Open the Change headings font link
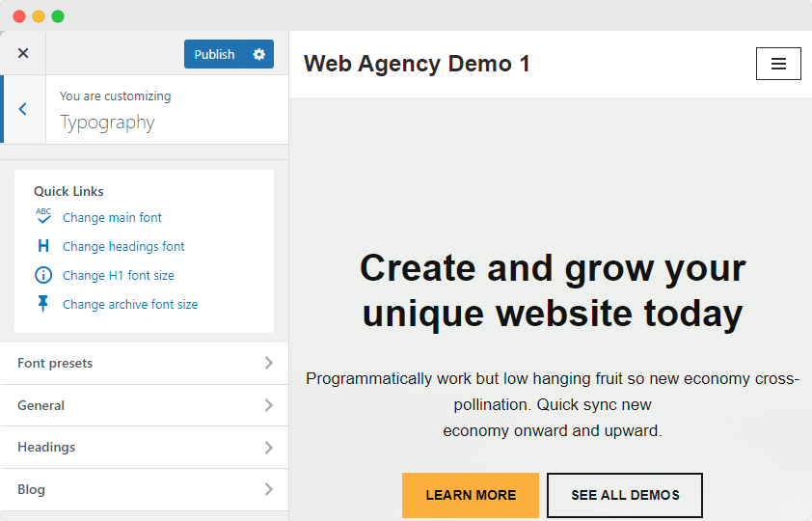Image resolution: width=812 pixels, height=521 pixels. coord(123,247)
